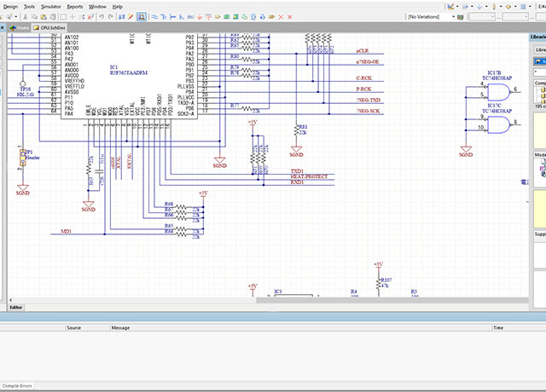Click the Editor tab below the schematic
Image resolution: width=546 pixels, height=392 pixels.
click(15, 308)
